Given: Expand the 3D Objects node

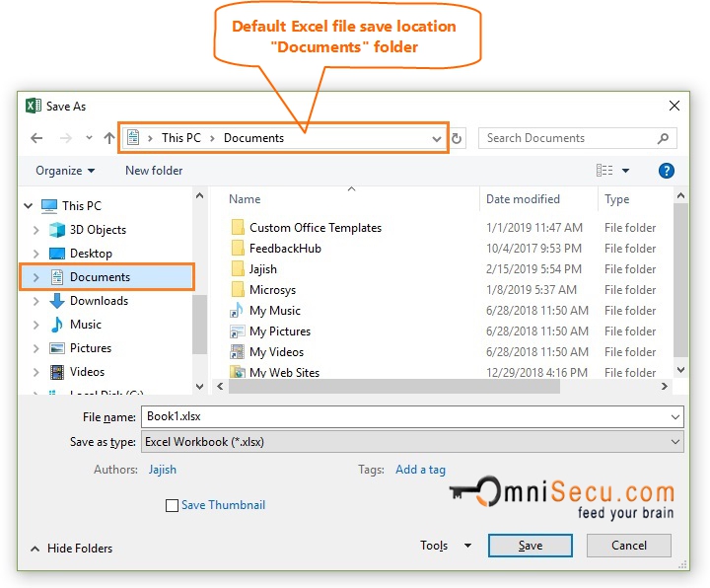Looking at the screenshot, I should [x=36, y=230].
